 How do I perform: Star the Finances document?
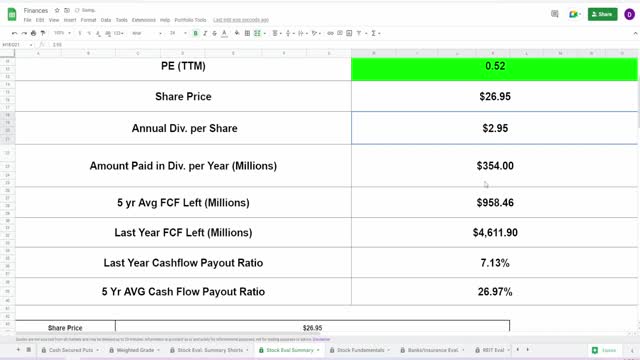(57, 10)
